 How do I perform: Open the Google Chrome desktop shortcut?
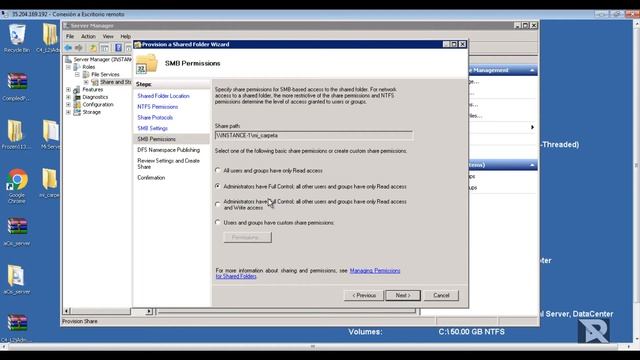17,186
